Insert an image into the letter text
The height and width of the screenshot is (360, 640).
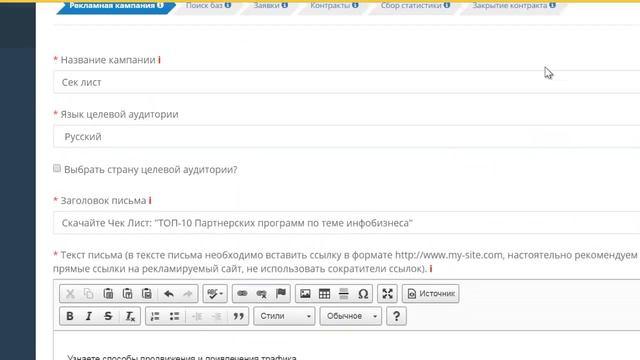[x=305, y=293]
